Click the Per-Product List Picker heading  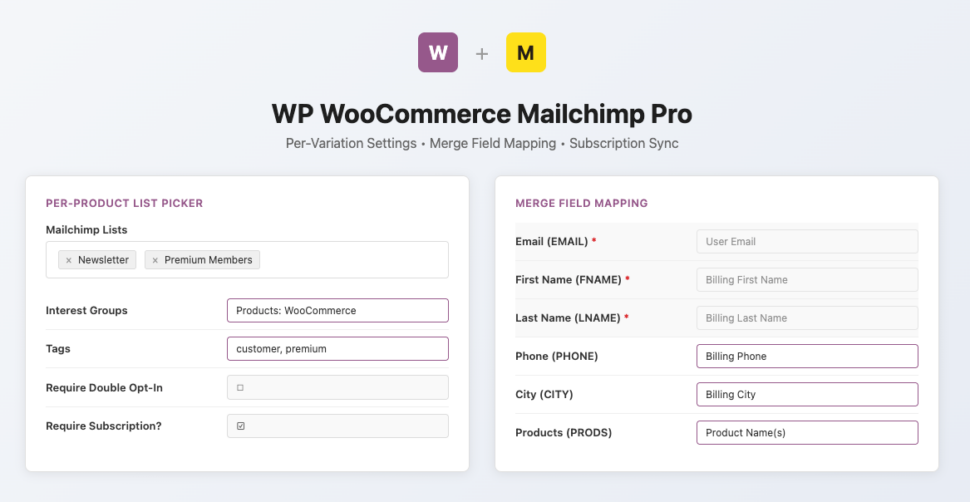coord(124,203)
